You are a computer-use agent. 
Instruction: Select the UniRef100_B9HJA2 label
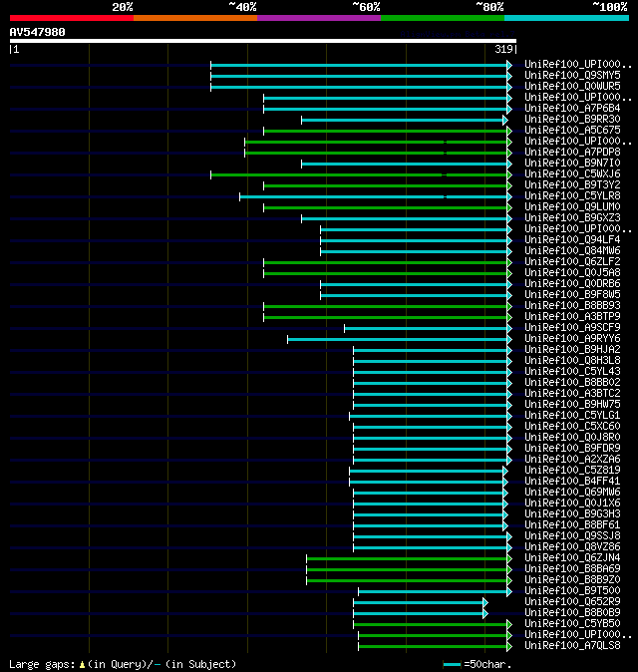tap(572, 350)
